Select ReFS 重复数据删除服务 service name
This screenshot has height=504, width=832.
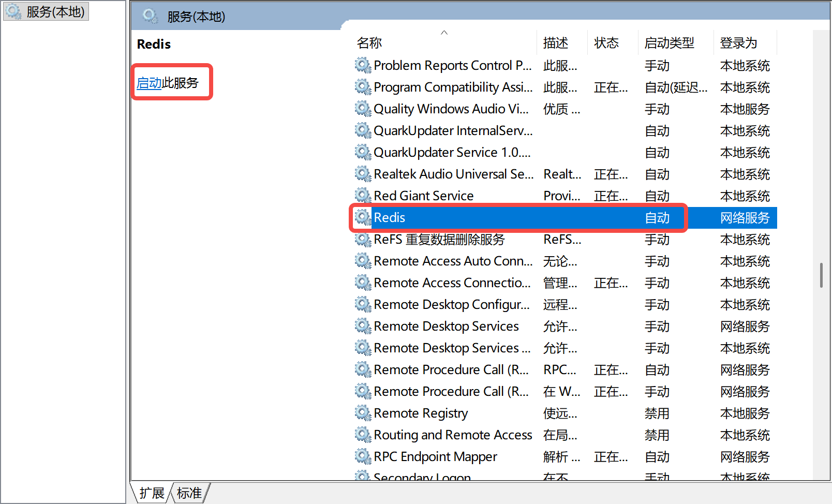439,240
